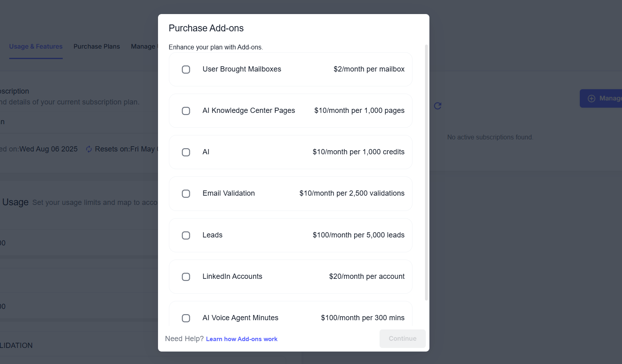
Task: Open Learn how Add-ons work link
Action: 242,339
